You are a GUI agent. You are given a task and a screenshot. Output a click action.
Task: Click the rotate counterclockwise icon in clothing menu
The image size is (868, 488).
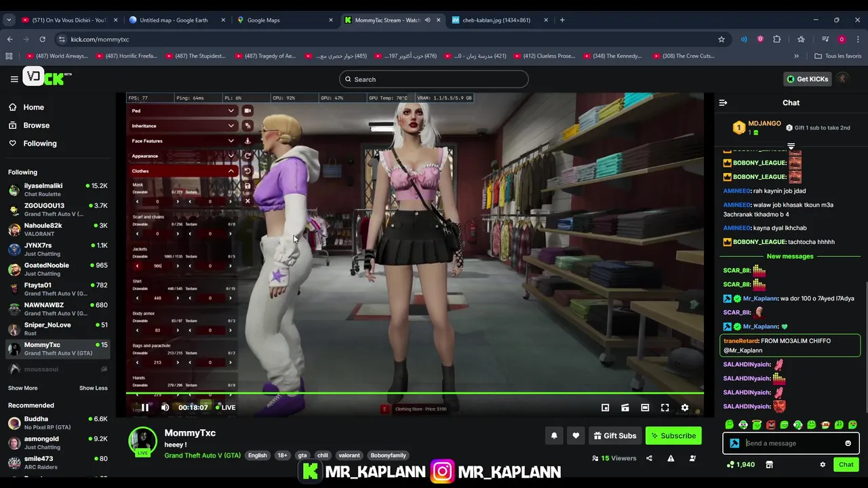[x=248, y=171]
